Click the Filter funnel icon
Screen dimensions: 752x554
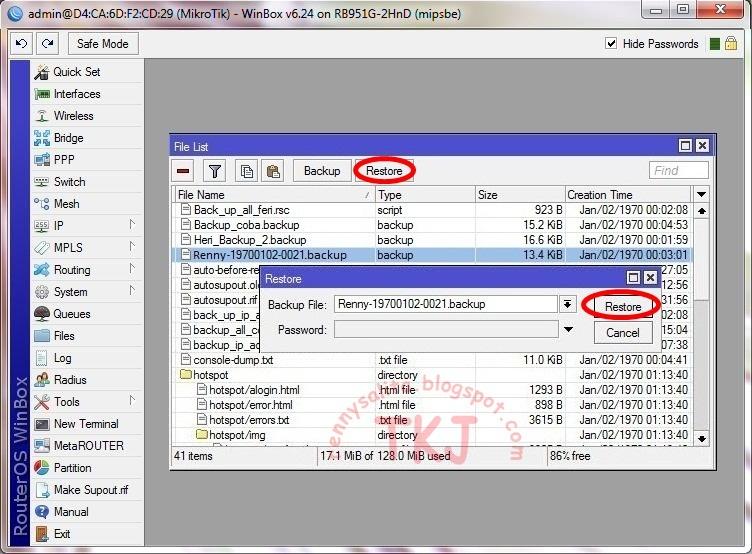click(215, 171)
